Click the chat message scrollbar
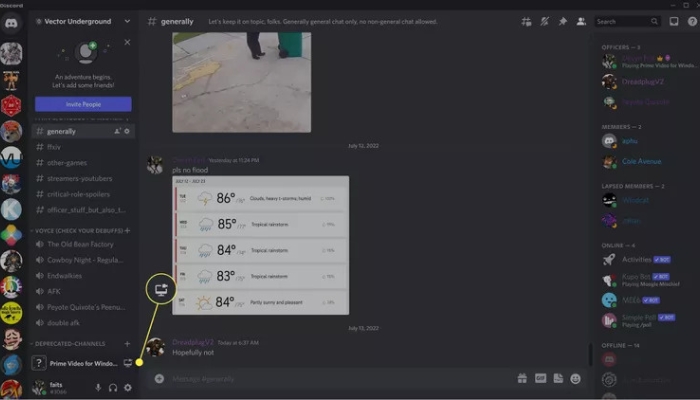700x400 pixels. tap(591, 355)
